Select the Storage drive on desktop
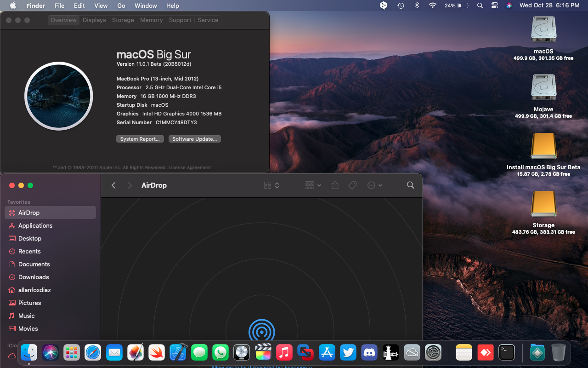Image resolution: width=588 pixels, height=368 pixels. (543, 203)
